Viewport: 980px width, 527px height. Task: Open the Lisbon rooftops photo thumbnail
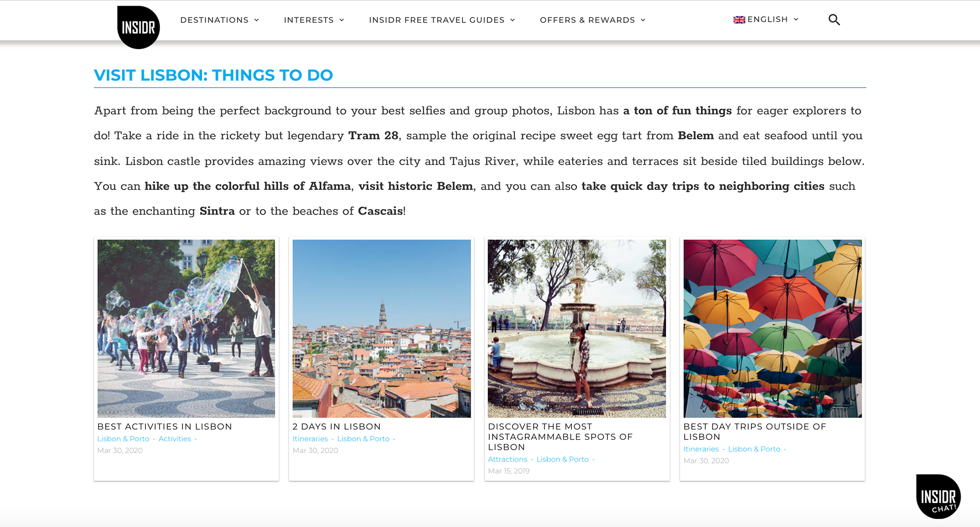click(382, 329)
